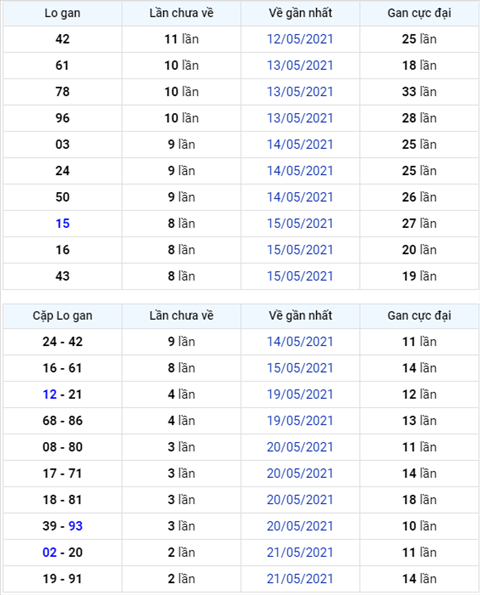Select the number 42 in Lo gan column
The width and height of the screenshot is (480, 595).
pos(63,39)
